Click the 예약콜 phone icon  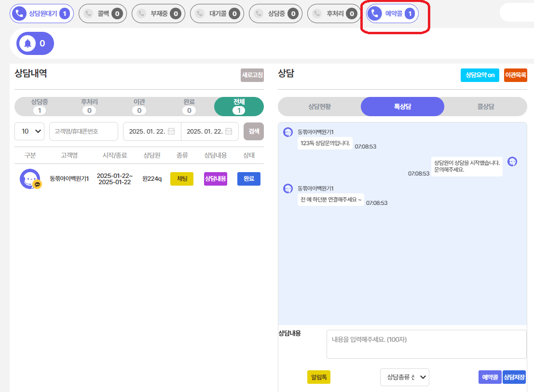[x=375, y=14]
